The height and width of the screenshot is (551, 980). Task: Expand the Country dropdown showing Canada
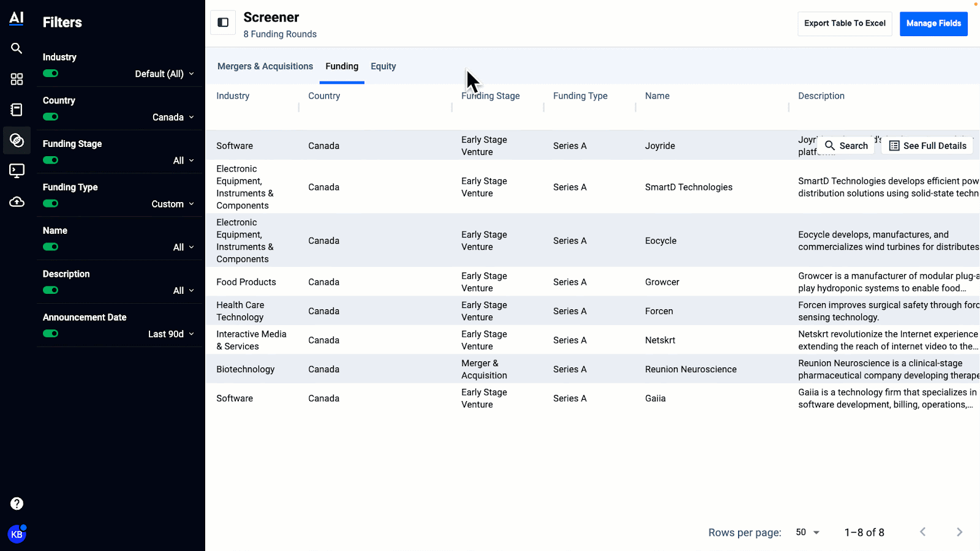click(173, 117)
